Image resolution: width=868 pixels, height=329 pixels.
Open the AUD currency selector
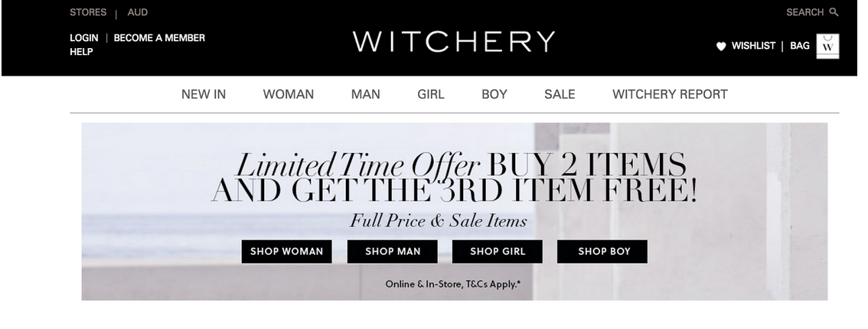coord(137,12)
